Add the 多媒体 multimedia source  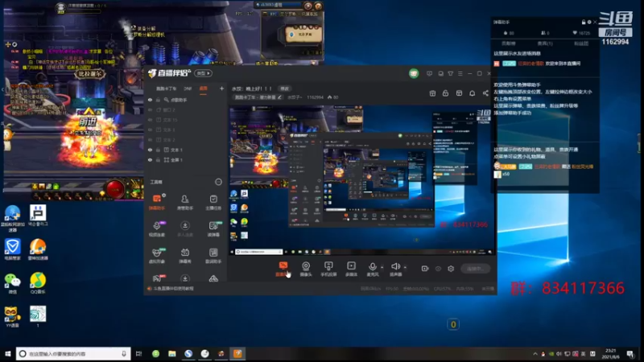click(351, 269)
